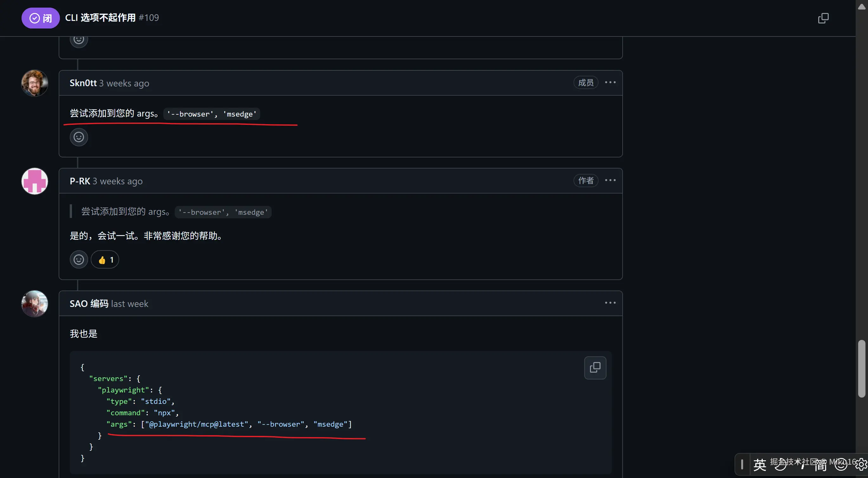Add emoji reaction to P-RK's comment
Image resolution: width=868 pixels, height=478 pixels.
tap(79, 259)
